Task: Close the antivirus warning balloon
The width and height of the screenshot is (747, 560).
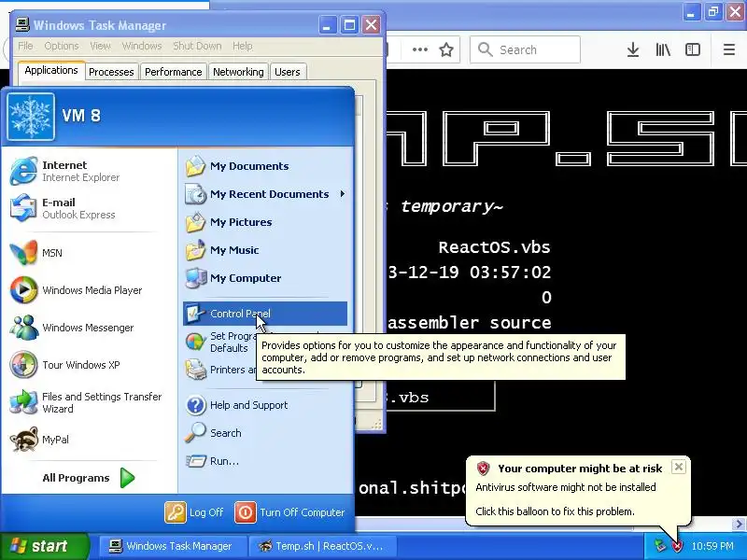Action: click(x=679, y=467)
